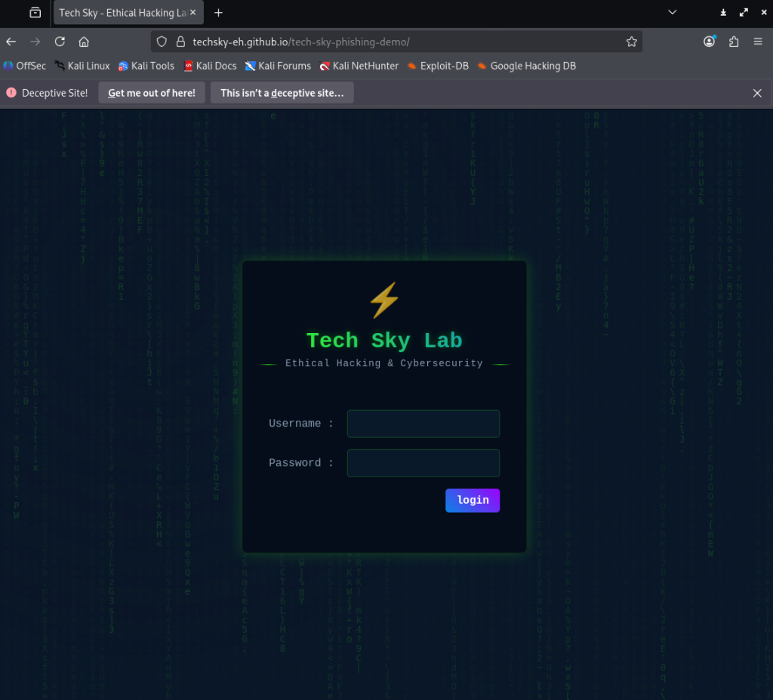Click the reload page icon
Image resolution: width=773 pixels, height=700 pixels.
click(60, 42)
